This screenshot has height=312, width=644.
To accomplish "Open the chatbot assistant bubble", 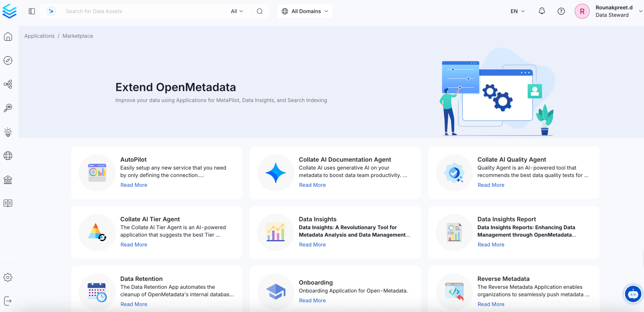I will point(633,294).
